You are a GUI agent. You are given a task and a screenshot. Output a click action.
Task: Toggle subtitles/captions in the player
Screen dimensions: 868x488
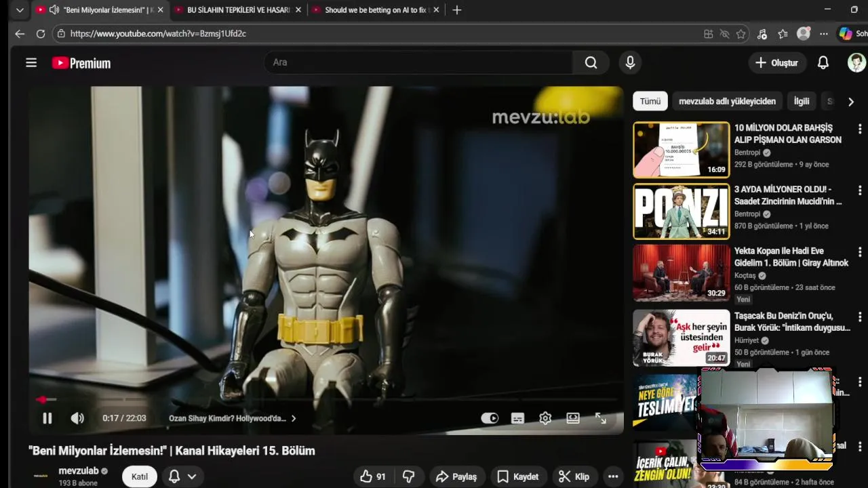[517, 418]
